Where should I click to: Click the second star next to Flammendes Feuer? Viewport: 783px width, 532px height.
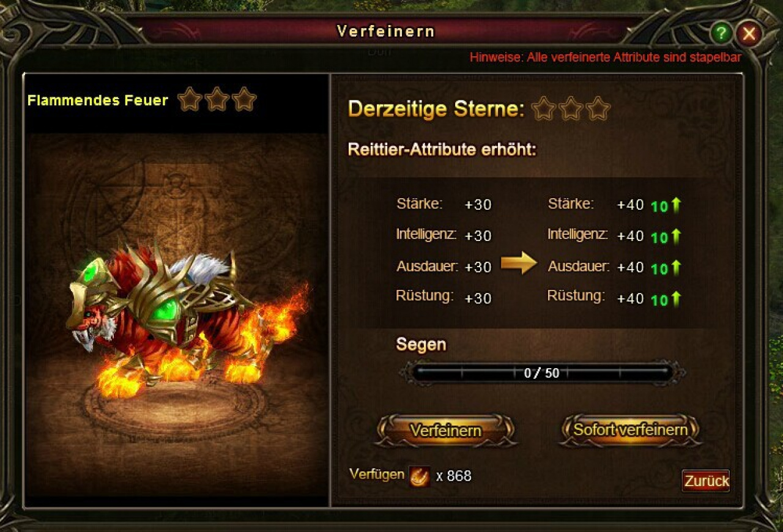[217, 99]
